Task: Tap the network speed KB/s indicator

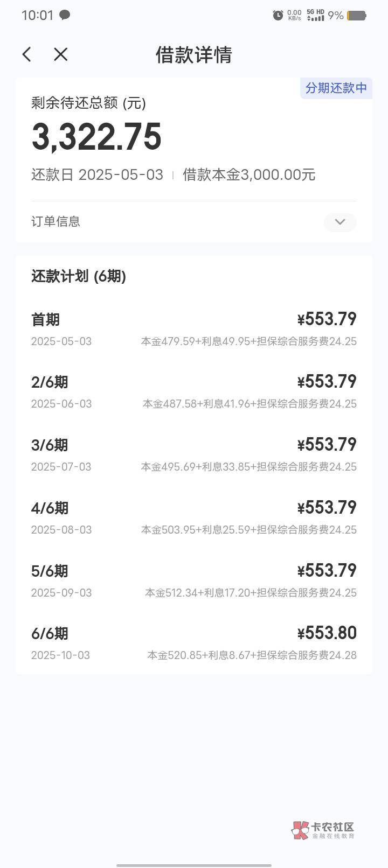Action: click(x=295, y=15)
